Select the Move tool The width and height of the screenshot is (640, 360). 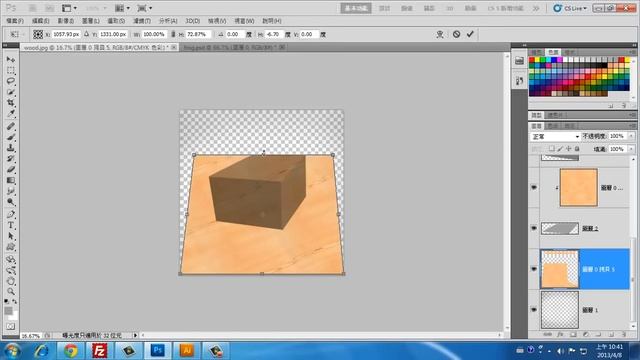pos(11,60)
